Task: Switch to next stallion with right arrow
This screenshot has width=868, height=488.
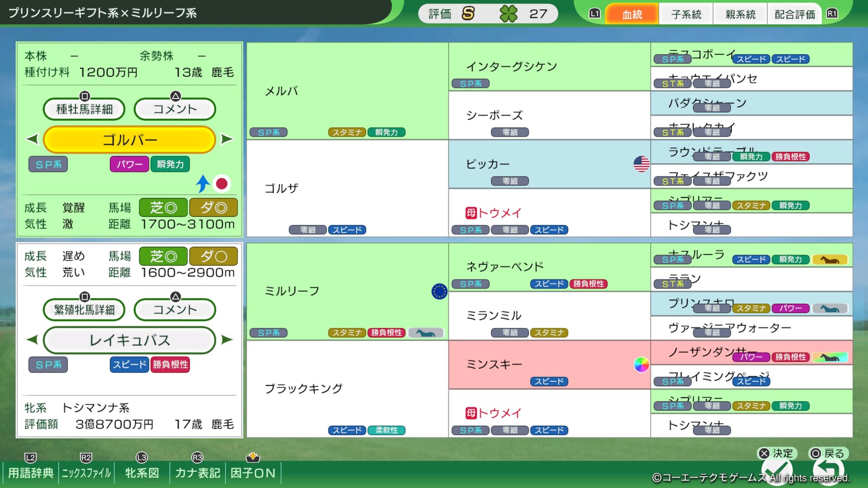Action: [227, 139]
